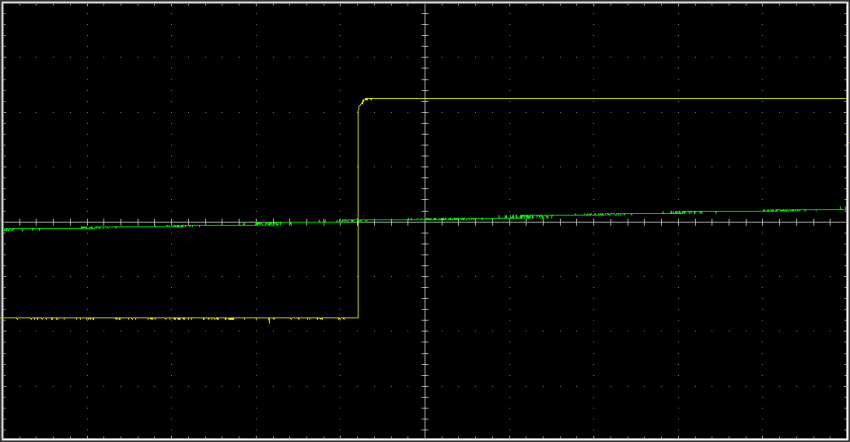Click the bottom corner where the yellow step begins

point(358,318)
